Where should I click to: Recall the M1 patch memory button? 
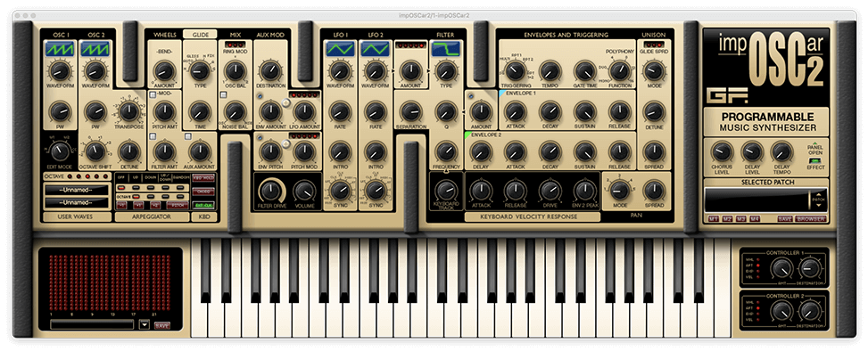[x=714, y=218]
